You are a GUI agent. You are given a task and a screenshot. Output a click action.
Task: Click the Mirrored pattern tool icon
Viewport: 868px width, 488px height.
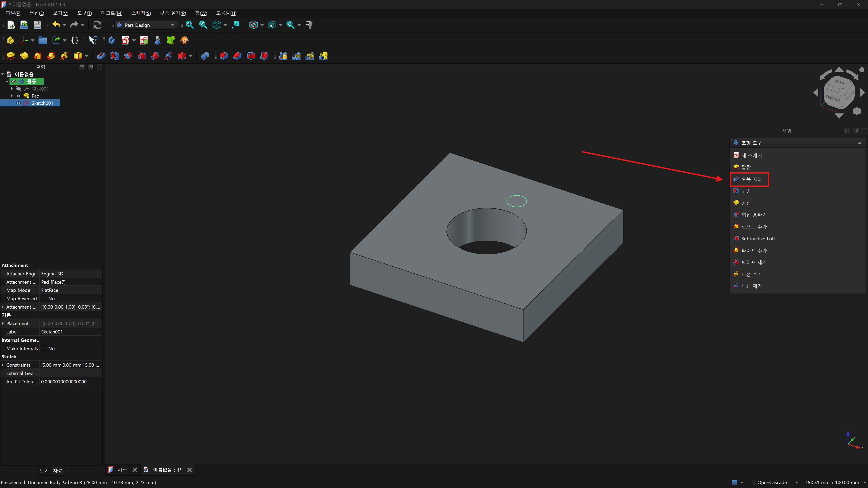coord(283,56)
